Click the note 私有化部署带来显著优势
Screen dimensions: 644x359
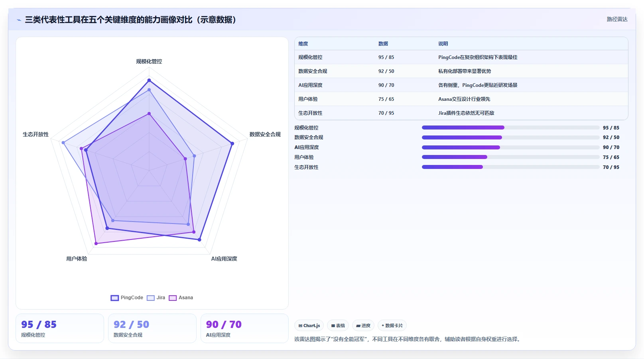click(465, 71)
